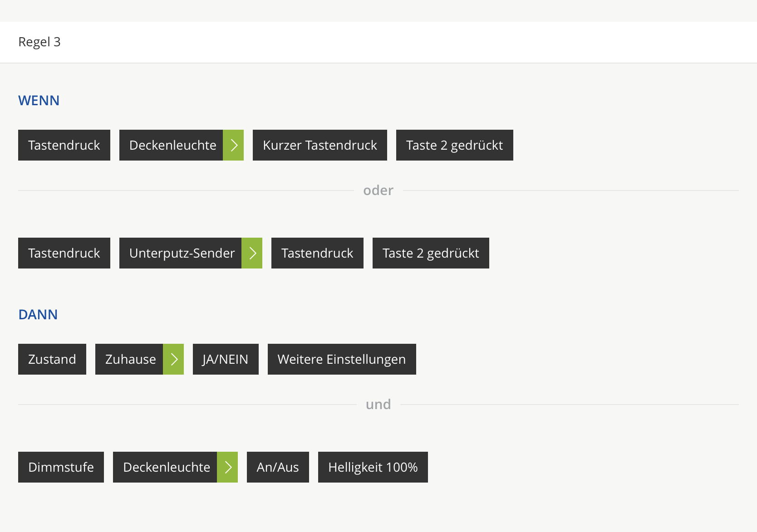
Task: Click the Zuhause state block
Action: click(x=129, y=359)
